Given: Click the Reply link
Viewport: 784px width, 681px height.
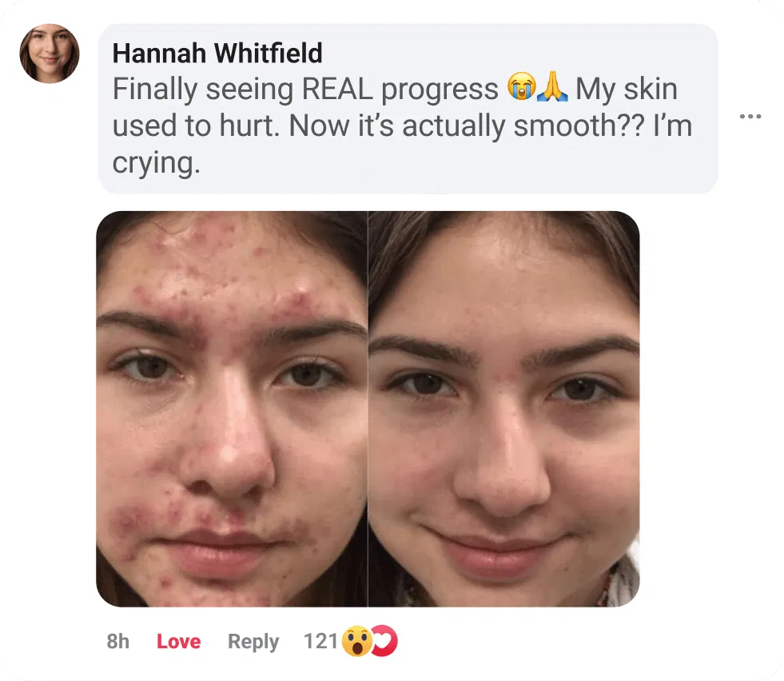Looking at the screenshot, I should click(x=253, y=642).
